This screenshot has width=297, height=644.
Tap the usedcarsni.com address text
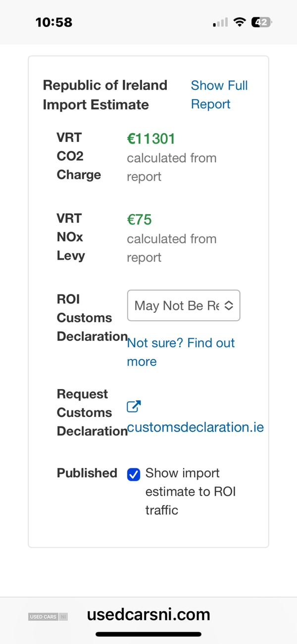148,615
